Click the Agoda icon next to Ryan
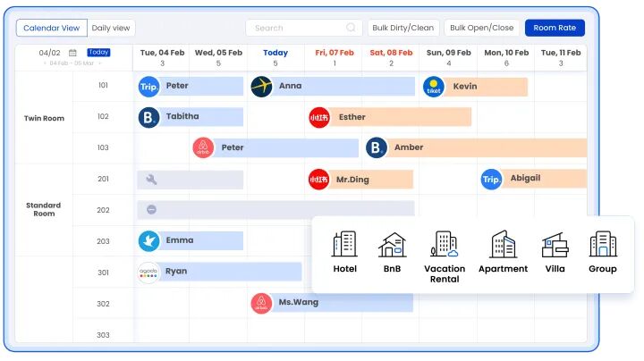Image resolution: width=644 pixels, height=361 pixels. [x=149, y=272]
